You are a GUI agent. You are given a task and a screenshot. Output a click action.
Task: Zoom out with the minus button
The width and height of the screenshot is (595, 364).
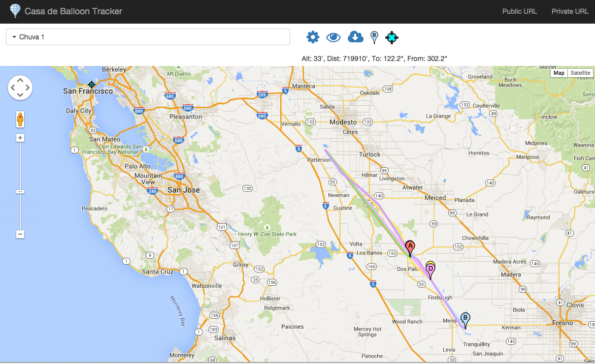point(20,234)
